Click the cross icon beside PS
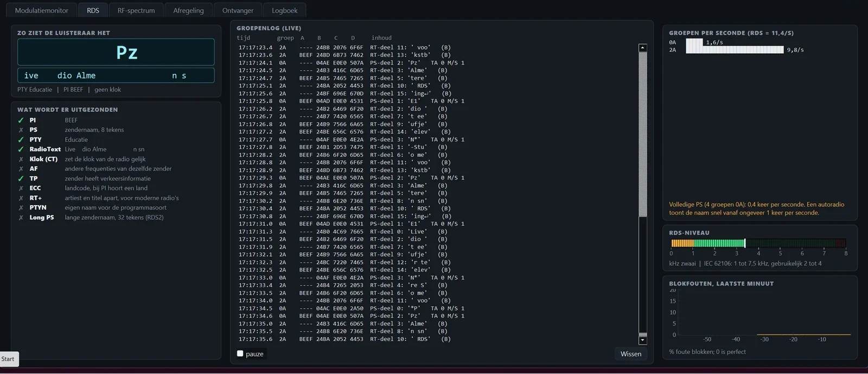Screen dimensions: 868x374 pos(21,130)
